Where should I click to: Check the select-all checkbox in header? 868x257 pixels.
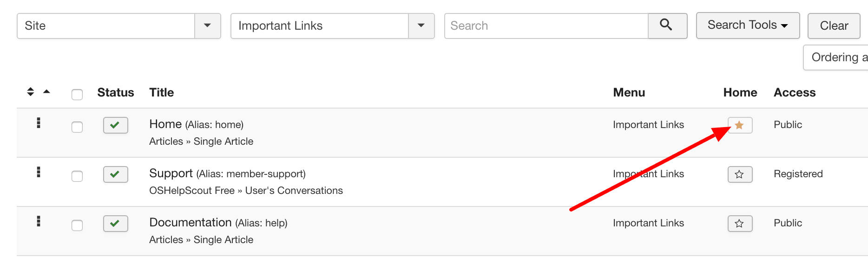[77, 95]
